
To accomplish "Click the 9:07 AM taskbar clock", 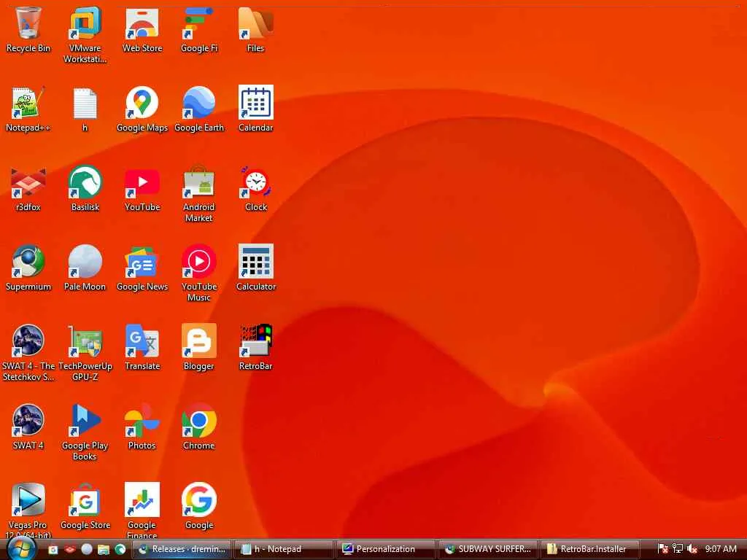I will click(x=721, y=549).
